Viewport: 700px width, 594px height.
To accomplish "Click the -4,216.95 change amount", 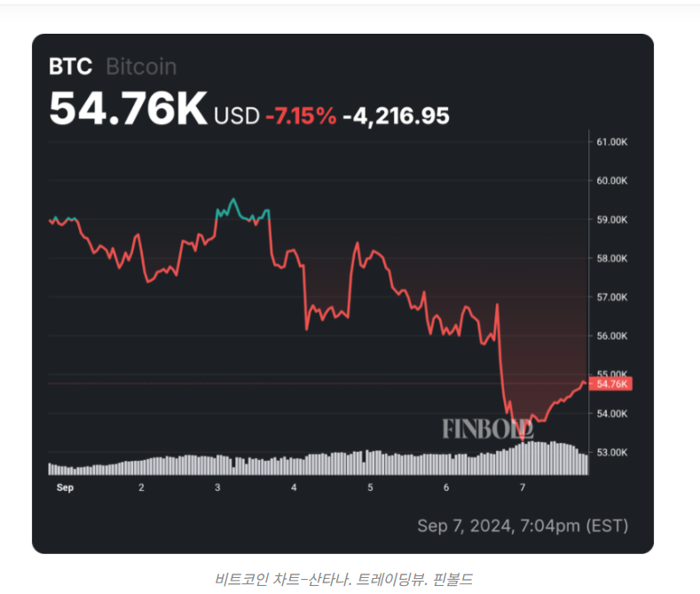I will (x=396, y=116).
